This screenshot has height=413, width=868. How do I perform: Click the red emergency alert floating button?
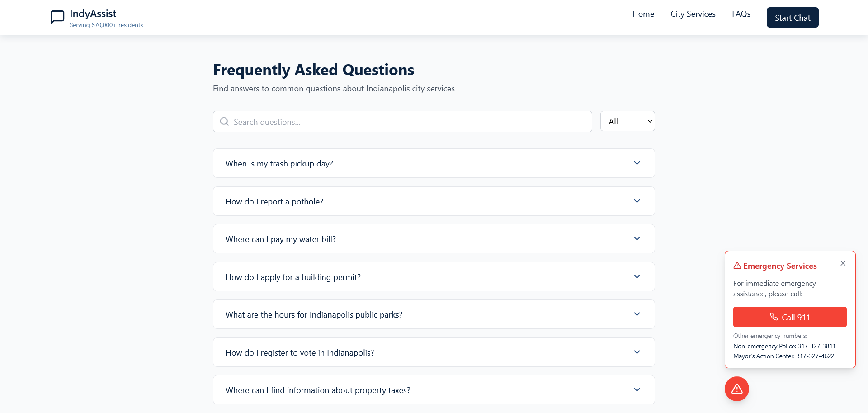pos(736,389)
